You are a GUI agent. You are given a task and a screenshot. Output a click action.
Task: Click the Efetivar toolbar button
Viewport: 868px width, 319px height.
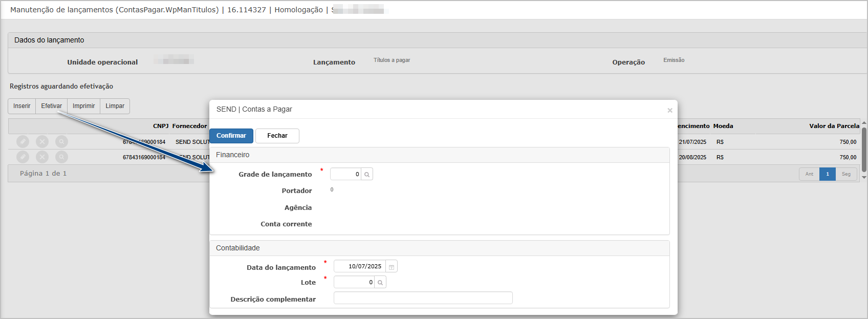coord(52,106)
